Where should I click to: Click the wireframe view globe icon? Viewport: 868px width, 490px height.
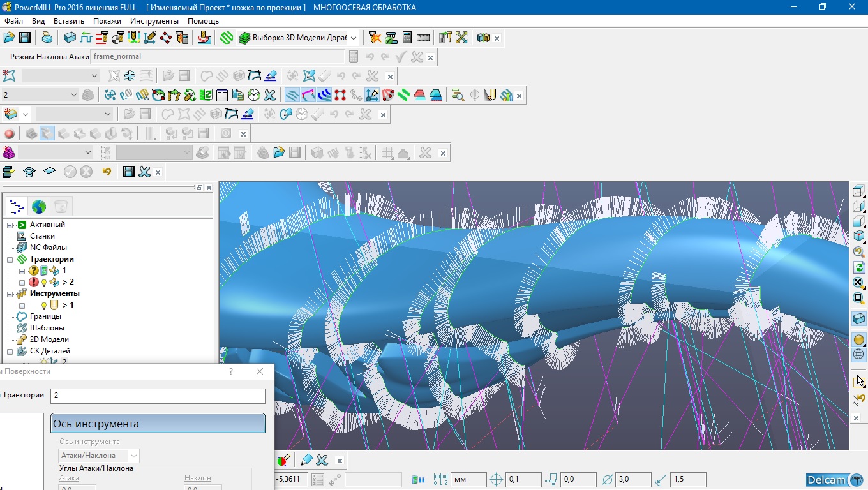point(858,355)
